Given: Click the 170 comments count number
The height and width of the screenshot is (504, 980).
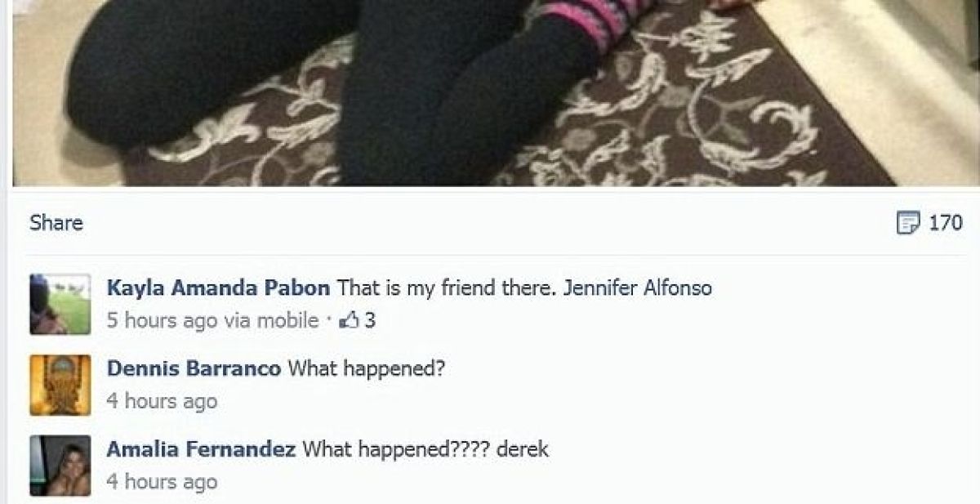Looking at the screenshot, I should tap(946, 222).
